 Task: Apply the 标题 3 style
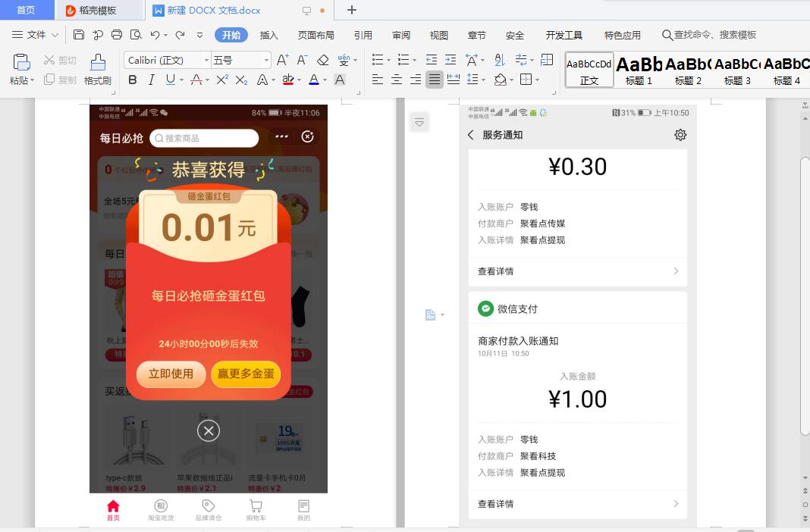(x=737, y=69)
